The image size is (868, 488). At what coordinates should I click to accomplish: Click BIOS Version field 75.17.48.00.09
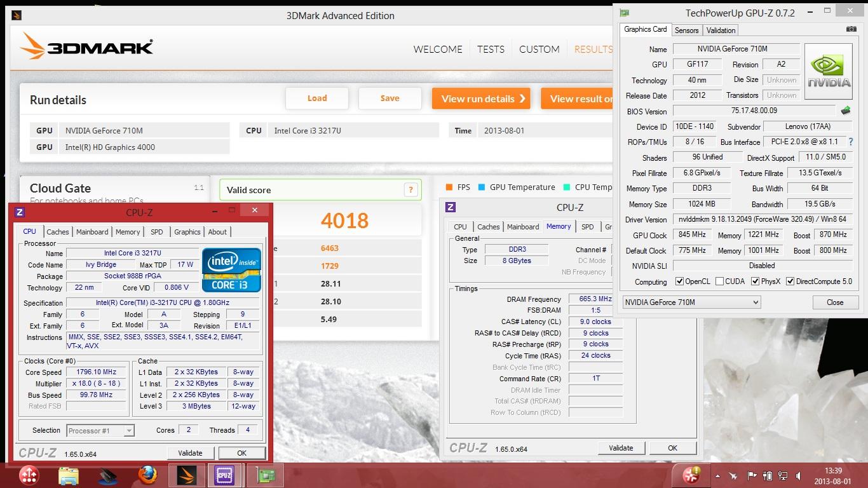[754, 111]
